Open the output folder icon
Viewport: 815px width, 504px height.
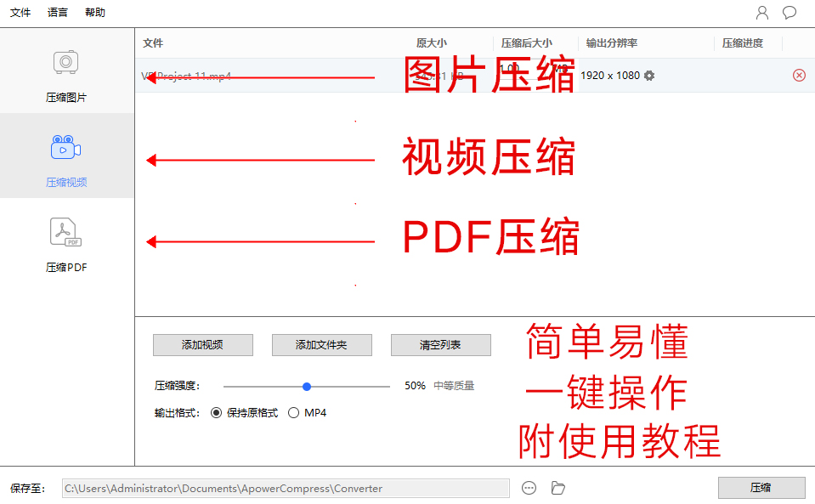(x=557, y=489)
